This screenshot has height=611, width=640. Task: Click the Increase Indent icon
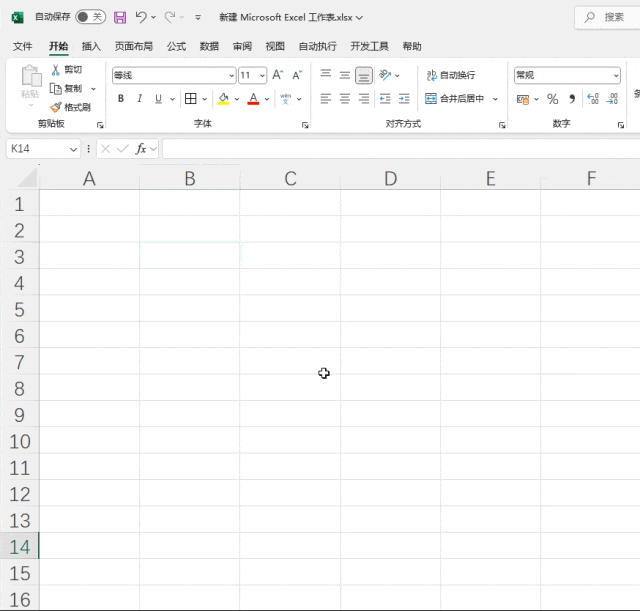coord(404,99)
